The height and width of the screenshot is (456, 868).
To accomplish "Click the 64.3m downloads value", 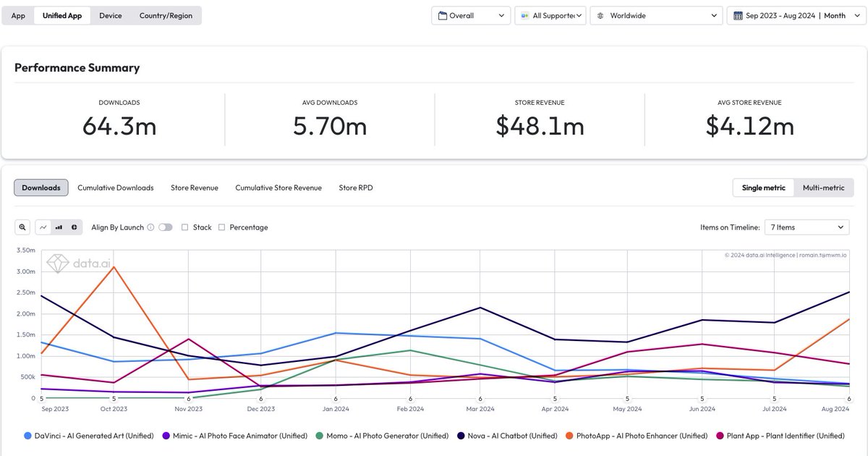I will point(119,126).
